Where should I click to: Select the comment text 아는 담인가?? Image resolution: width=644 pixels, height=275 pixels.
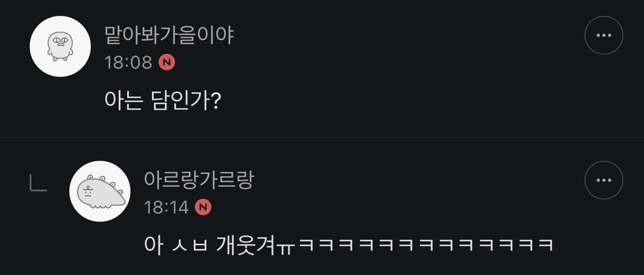(163, 100)
